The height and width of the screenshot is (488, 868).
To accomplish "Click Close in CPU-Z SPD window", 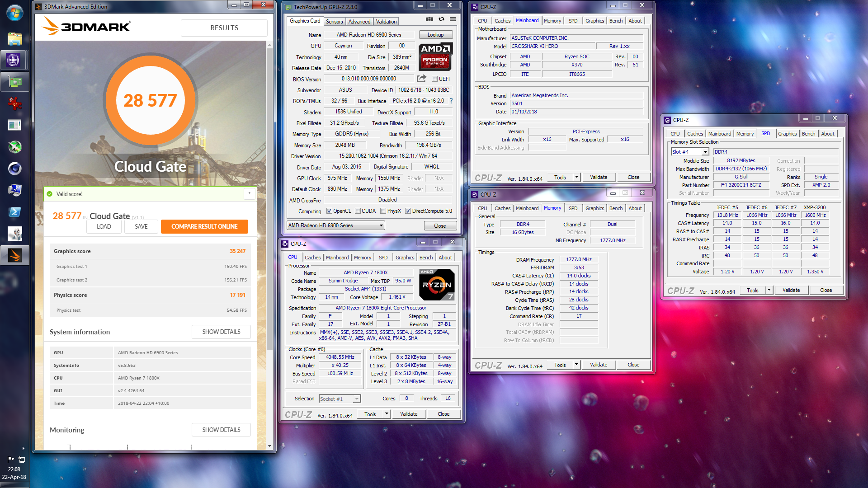I will [826, 290].
